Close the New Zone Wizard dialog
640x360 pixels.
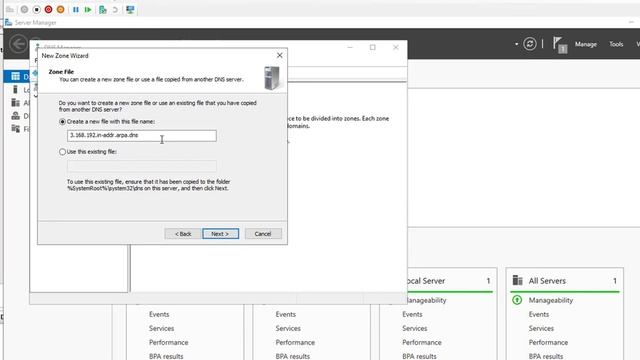click(280, 55)
